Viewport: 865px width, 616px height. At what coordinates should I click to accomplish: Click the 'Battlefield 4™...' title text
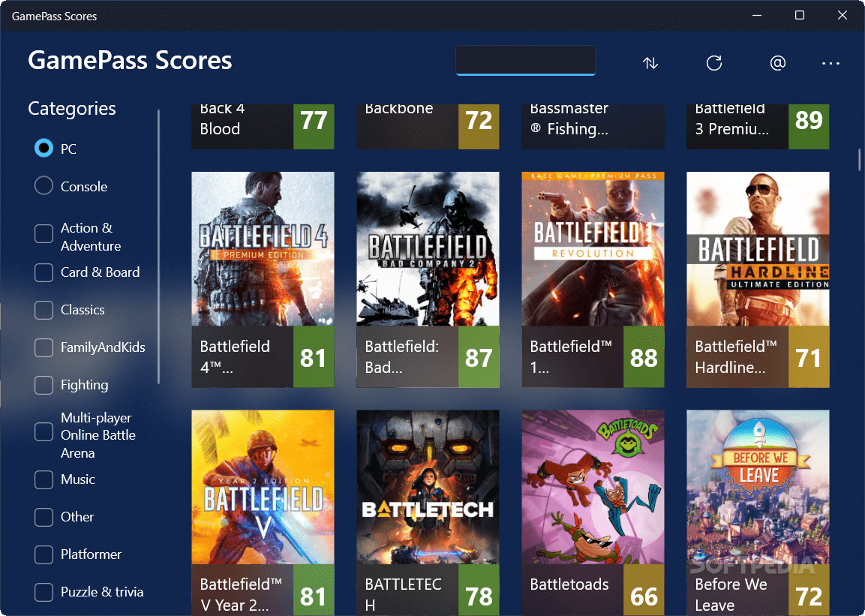[235, 357]
